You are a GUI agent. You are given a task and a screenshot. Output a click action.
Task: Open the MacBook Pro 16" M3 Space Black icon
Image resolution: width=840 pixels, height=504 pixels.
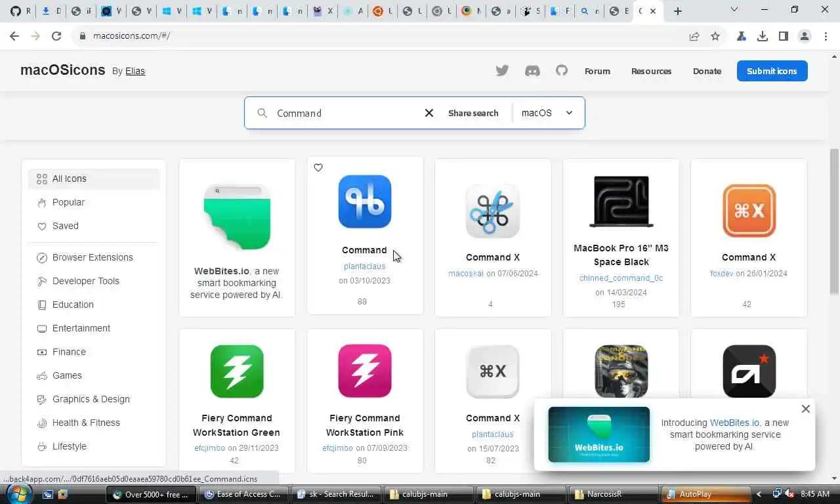[x=621, y=201]
